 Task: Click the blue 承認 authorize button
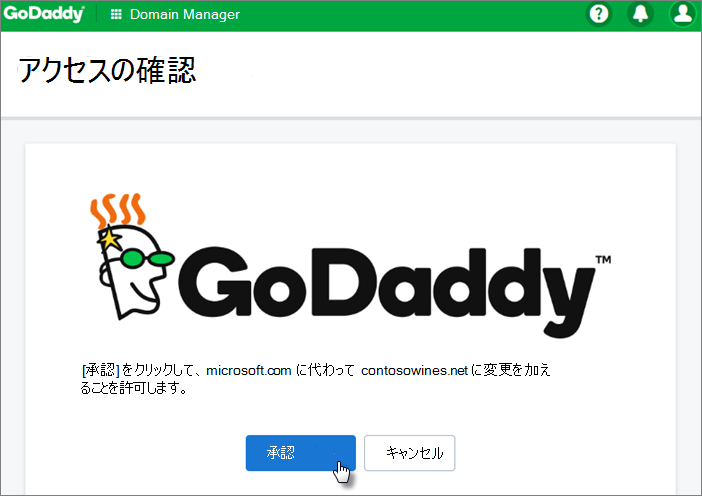click(x=300, y=453)
